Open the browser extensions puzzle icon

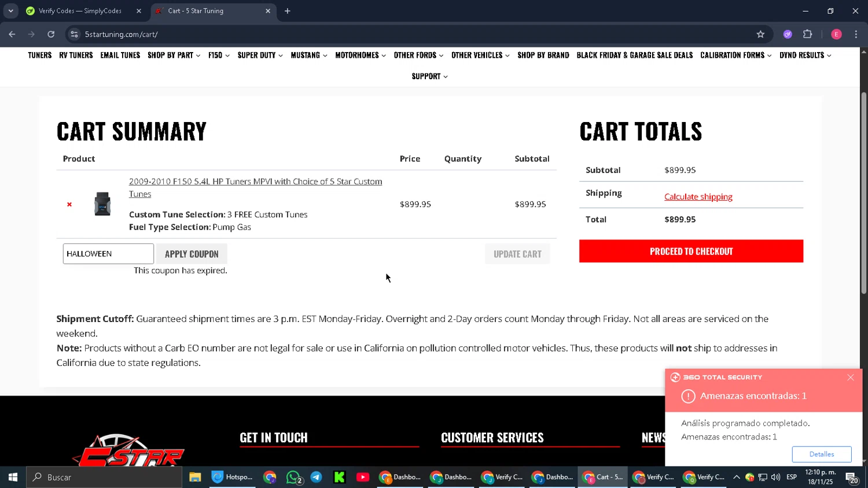[x=808, y=34]
